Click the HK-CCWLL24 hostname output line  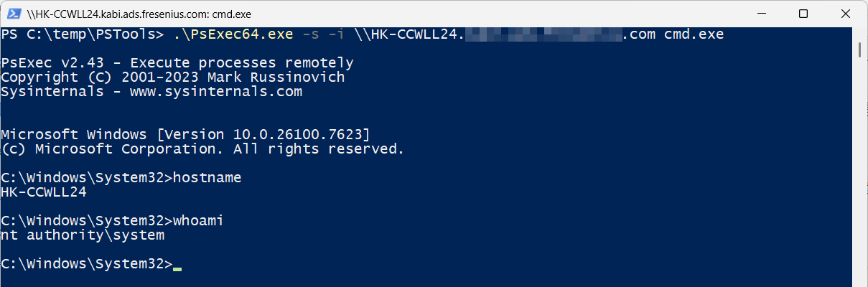44,192
